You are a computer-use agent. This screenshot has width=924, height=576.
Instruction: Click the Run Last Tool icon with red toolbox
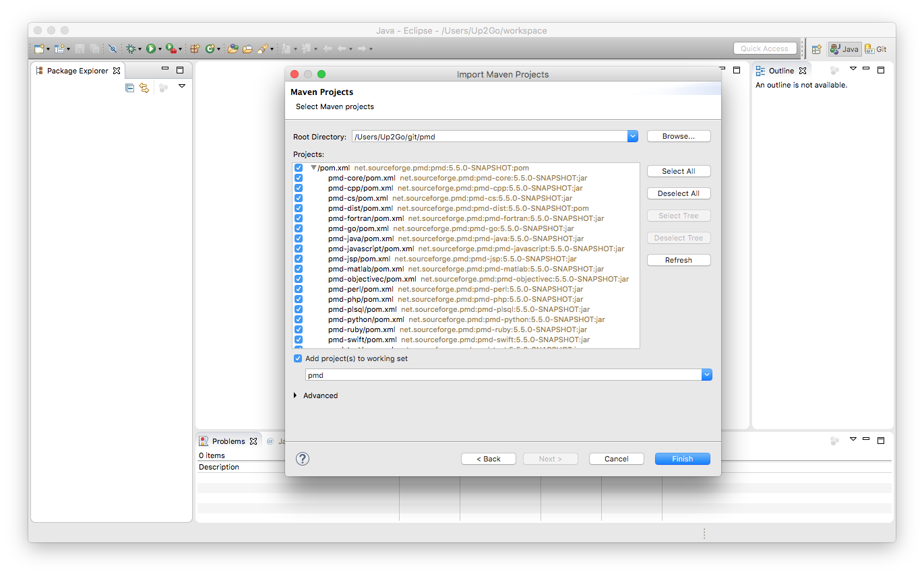coord(171,49)
